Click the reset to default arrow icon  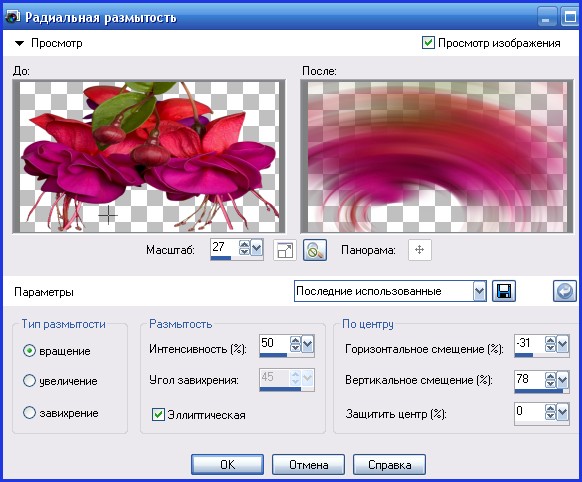[565, 291]
